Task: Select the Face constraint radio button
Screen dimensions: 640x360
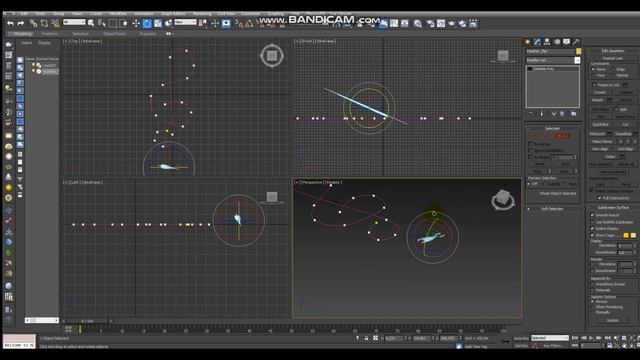Action: 593,76
